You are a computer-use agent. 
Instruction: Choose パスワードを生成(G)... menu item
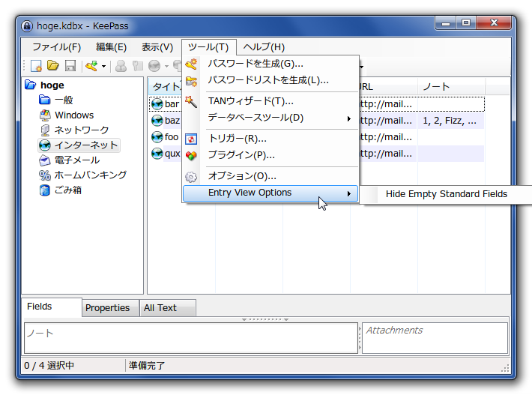click(x=270, y=64)
